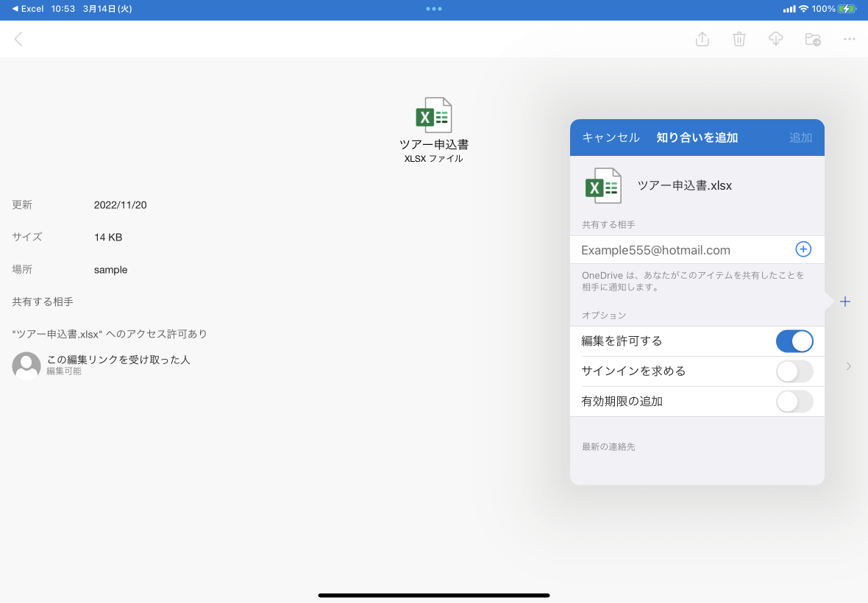The height and width of the screenshot is (603, 868).
Task: Tap ツアー申込書.xlsx filename in popup
Action: pyautogui.click(x=684, y=186)
